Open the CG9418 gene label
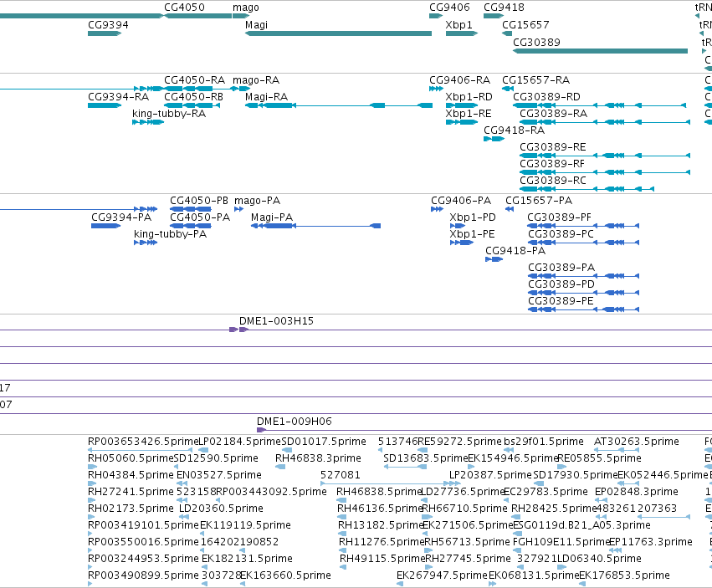The height and width of the screenshot is (588, 712). 504,8
